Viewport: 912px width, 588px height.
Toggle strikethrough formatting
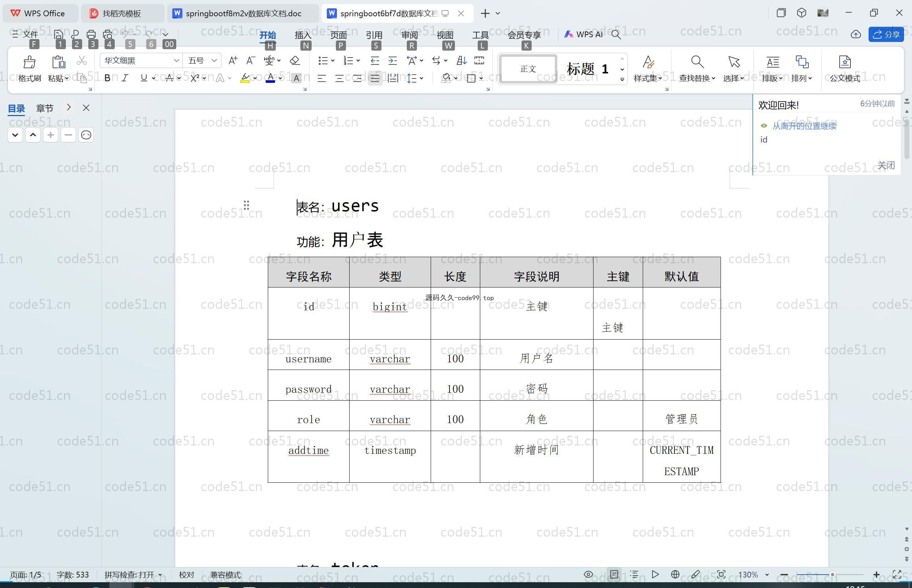pos(169,78)
